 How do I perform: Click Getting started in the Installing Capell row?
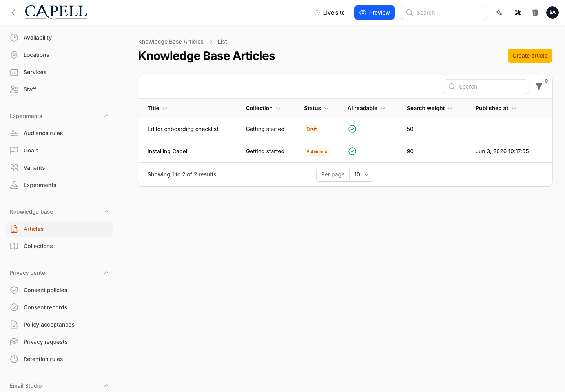click(265, 151)
